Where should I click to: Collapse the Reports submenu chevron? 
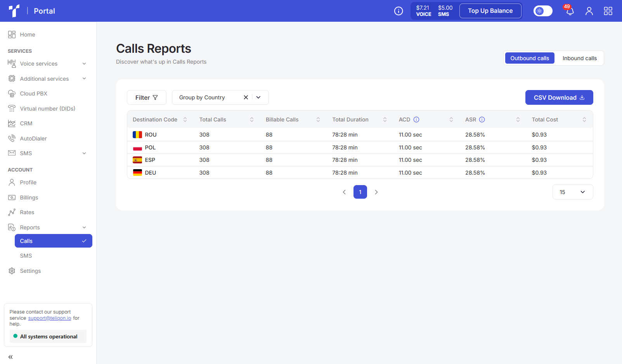coord(84,227)
